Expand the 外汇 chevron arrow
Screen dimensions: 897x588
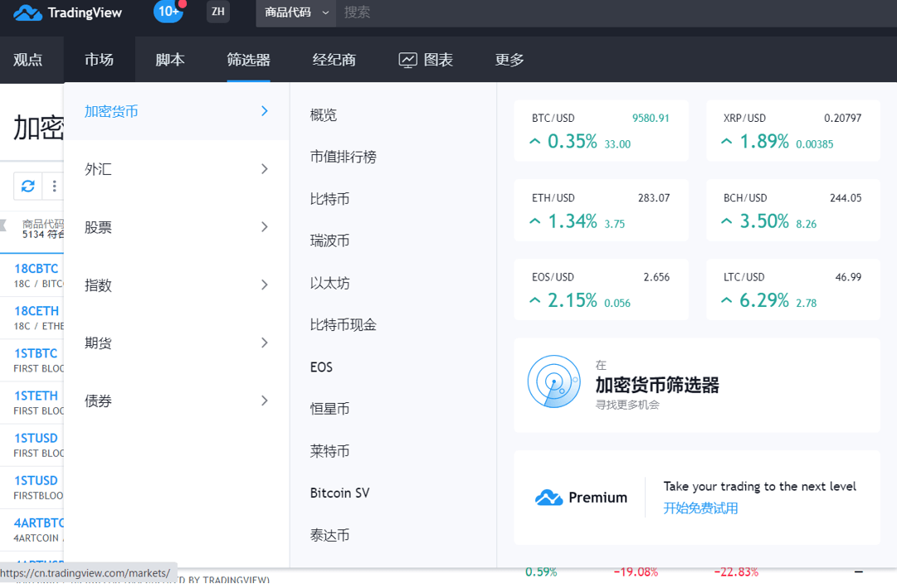[x=265, y=168]
